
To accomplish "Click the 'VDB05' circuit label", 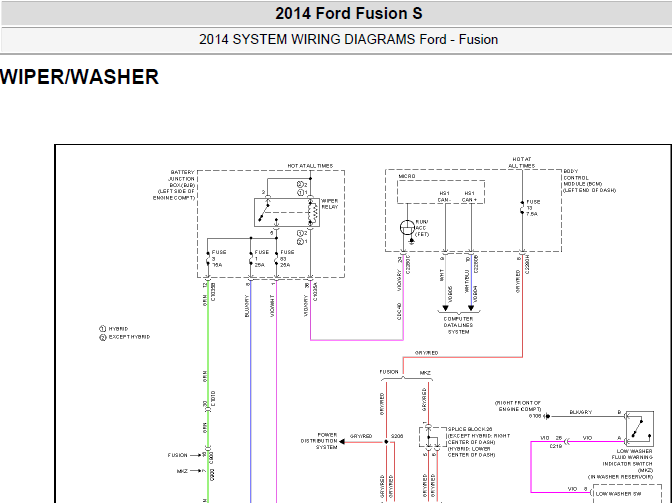I will 450,294.
